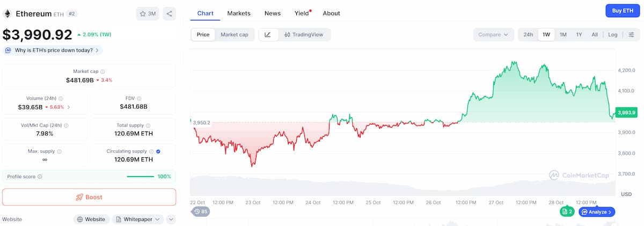Click the Analyze button

coord(597,212)
